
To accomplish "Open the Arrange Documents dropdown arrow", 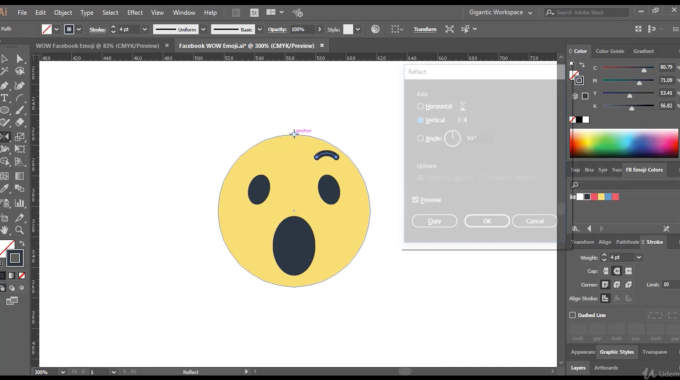I will click(282, 13).
